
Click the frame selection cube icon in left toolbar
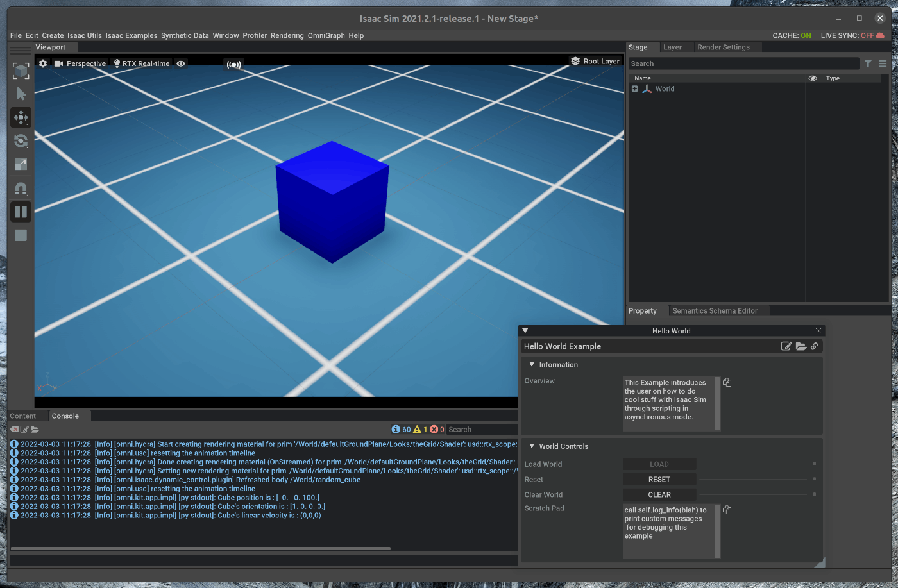(21, 71)
